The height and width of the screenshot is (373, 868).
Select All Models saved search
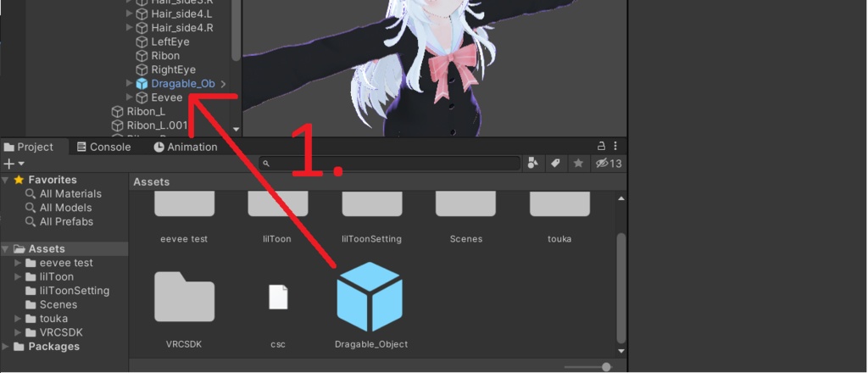pyautogui.click(x=65, y=208)
